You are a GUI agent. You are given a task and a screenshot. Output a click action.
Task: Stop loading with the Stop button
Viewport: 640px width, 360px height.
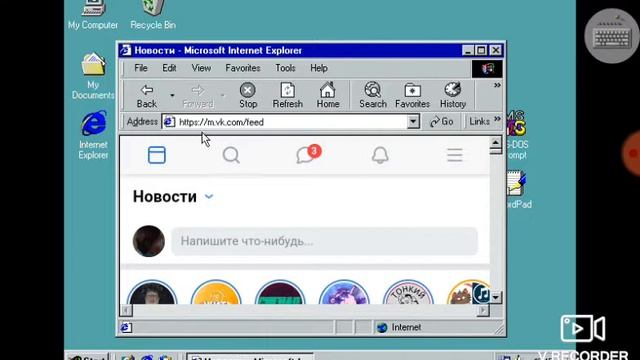[x=248, y=96]
